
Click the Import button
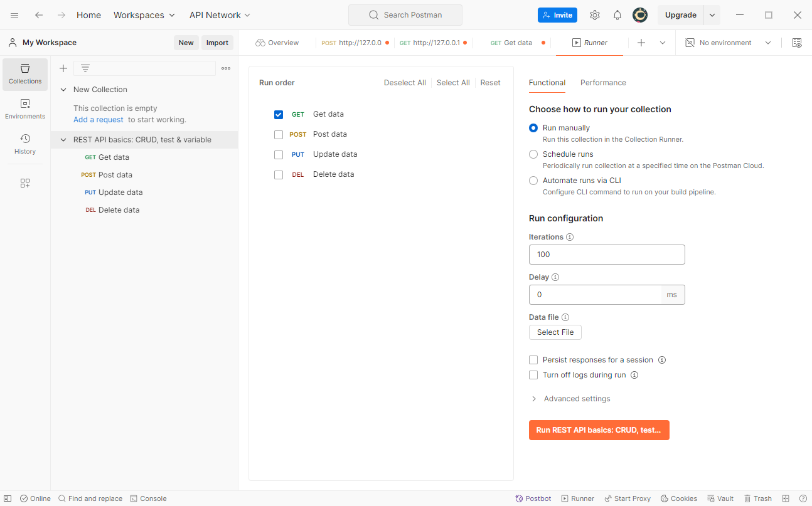217,43
